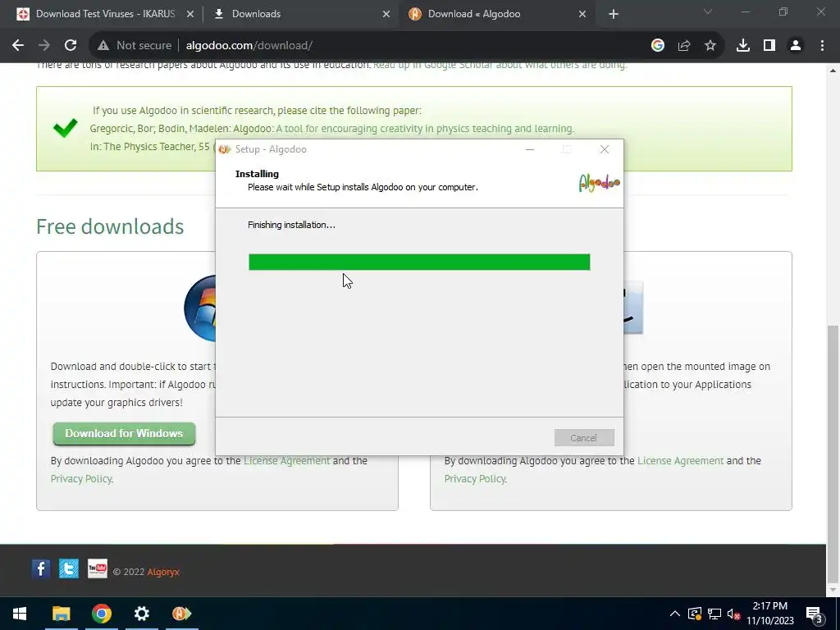Minimize the Setup - Algodoo dialog
Viewport: 840px width, 630px height.
(530, 149)
